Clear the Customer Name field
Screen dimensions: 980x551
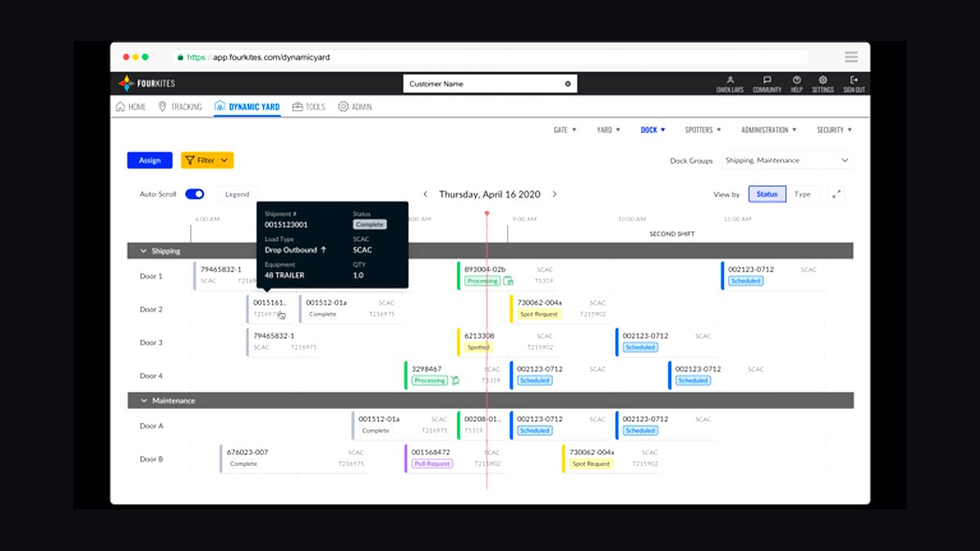568,84
